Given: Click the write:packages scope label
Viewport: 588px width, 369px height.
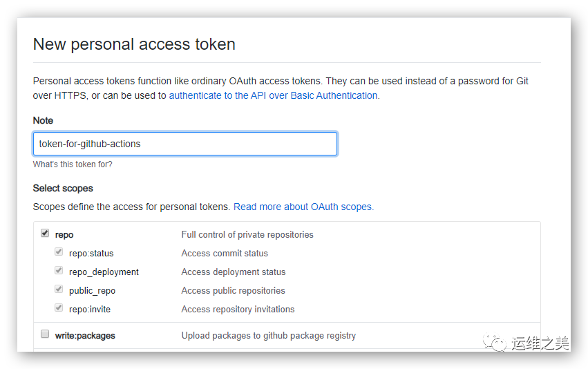Looking at the screenshot, I should [85, 336].
